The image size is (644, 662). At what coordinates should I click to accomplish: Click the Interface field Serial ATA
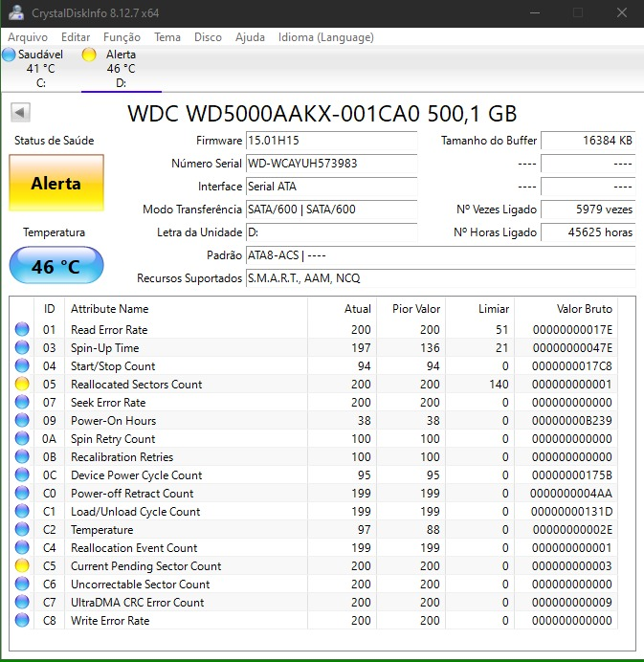tap(331, 187)
